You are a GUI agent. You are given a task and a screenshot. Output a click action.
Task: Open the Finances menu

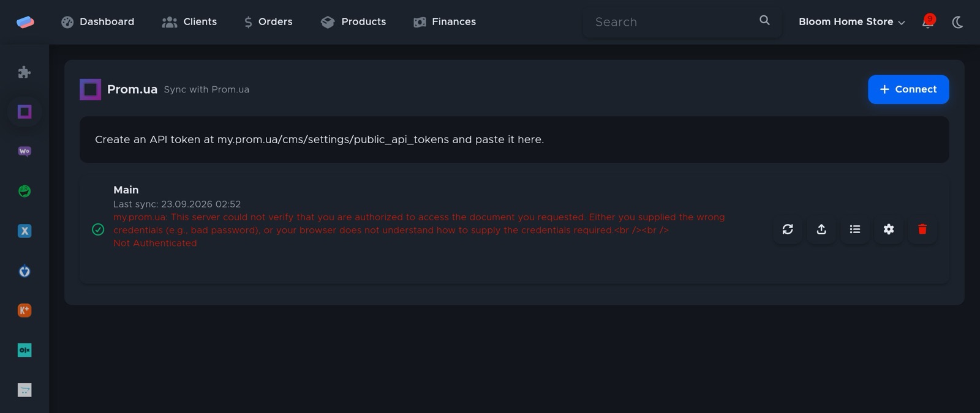pos(445,22)
